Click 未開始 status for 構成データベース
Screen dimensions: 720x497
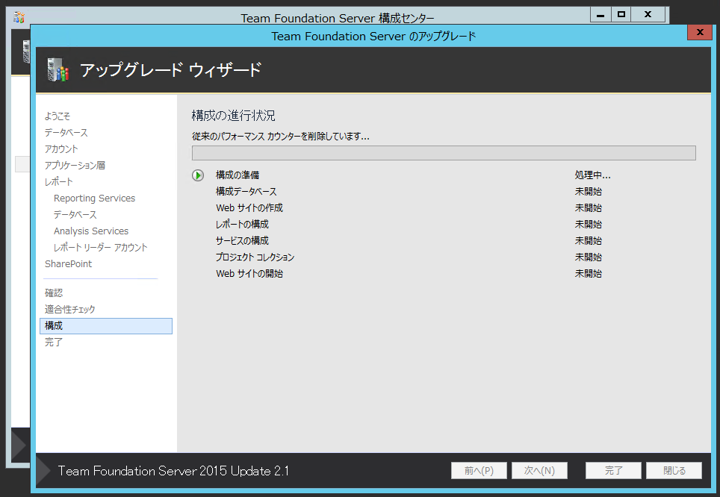588,192
